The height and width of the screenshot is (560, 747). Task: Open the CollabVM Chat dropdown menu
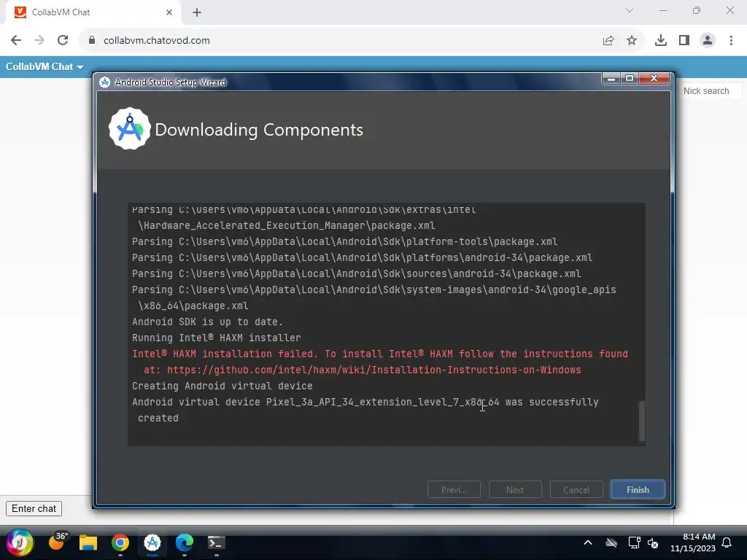[44, 66]
